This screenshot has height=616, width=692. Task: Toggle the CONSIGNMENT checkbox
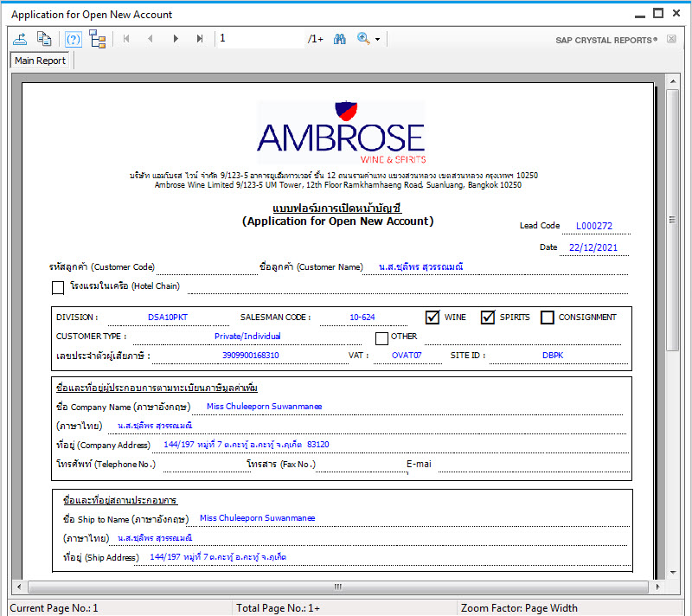pos(548,318)
